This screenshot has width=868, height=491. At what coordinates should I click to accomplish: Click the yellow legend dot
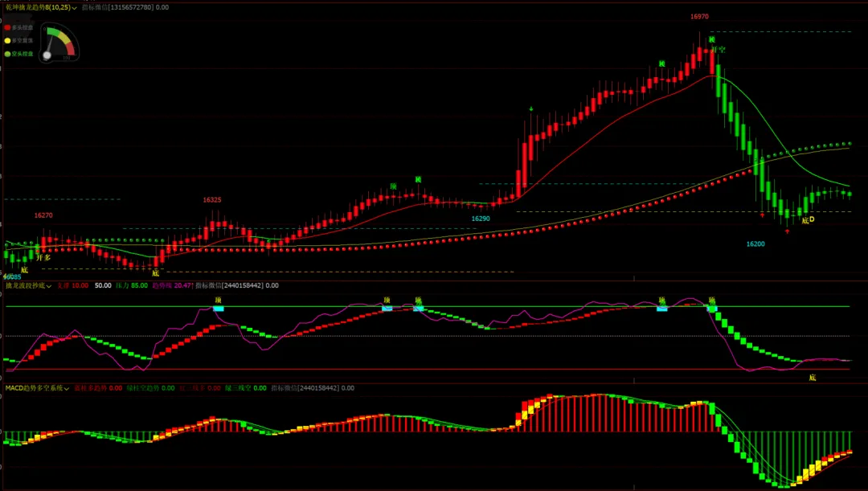click(7, 40)
